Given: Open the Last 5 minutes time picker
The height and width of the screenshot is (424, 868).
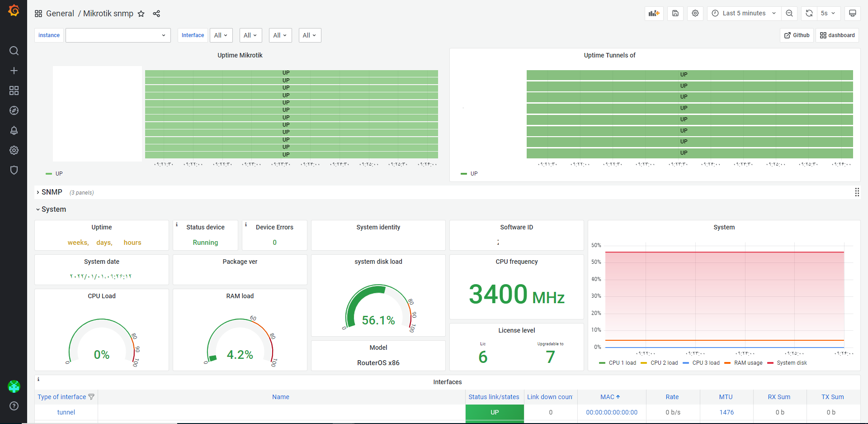Looking at the screenshot, I should point(744,13).
